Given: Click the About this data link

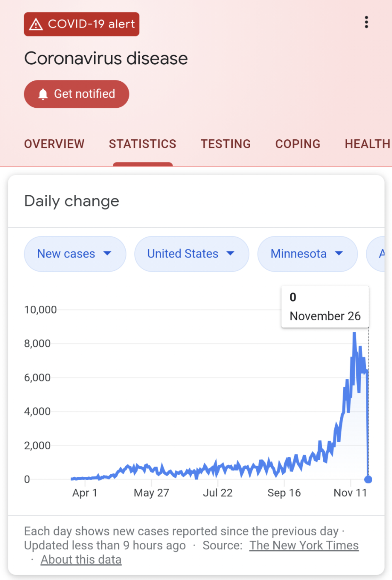Looking at the screenshot, I should tap(81, 560).
